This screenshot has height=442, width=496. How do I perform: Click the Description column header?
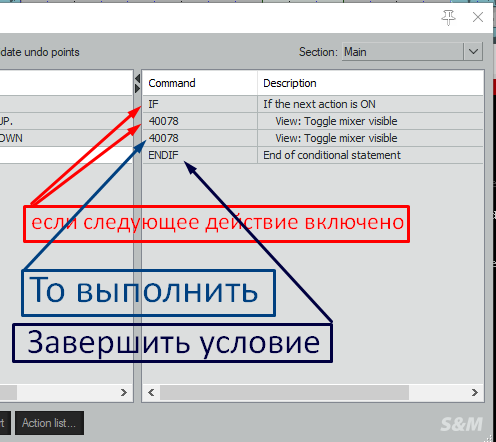pyautogui.click(x=371, y=83)
